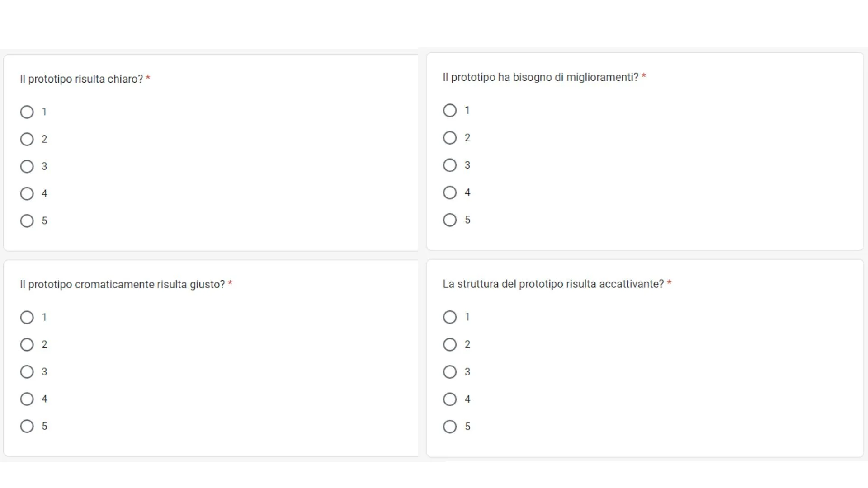Choose rating 2 for 'bisogno di miglioramenti'

450,138
